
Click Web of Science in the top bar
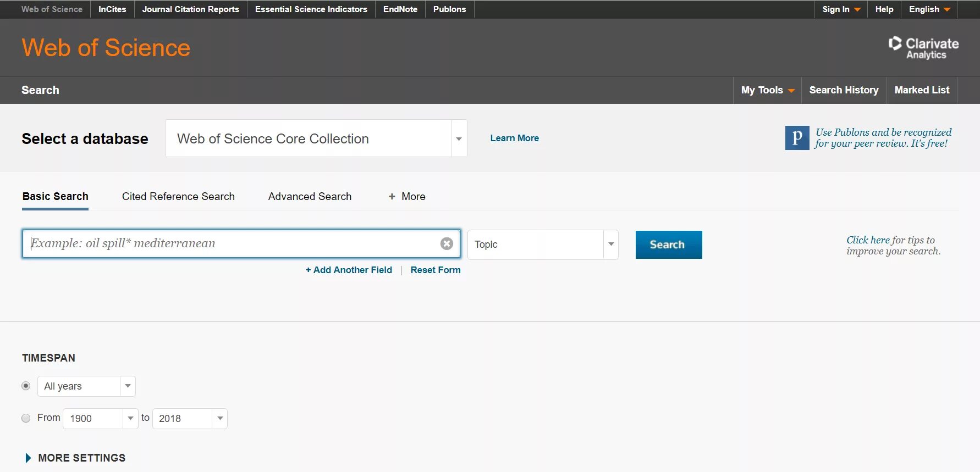tap(52, 9)
